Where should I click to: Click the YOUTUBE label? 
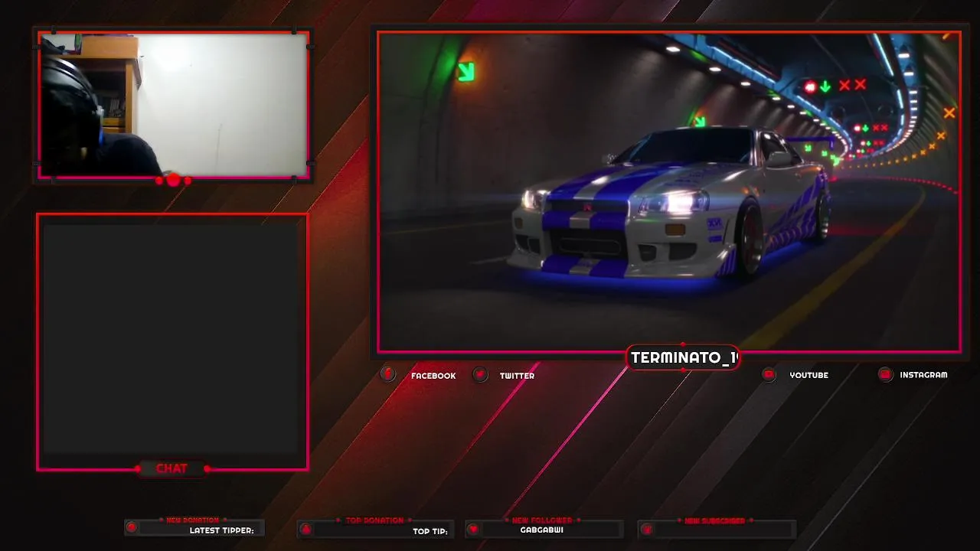(808, 375)
